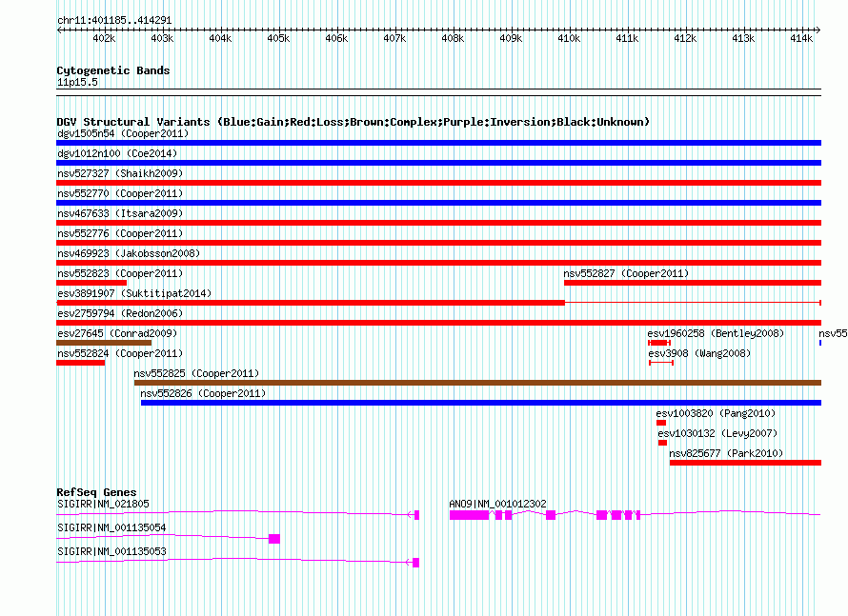Select esv2759794 (Redon2006) variant label

pyautogui.click(x=120, y=313)
